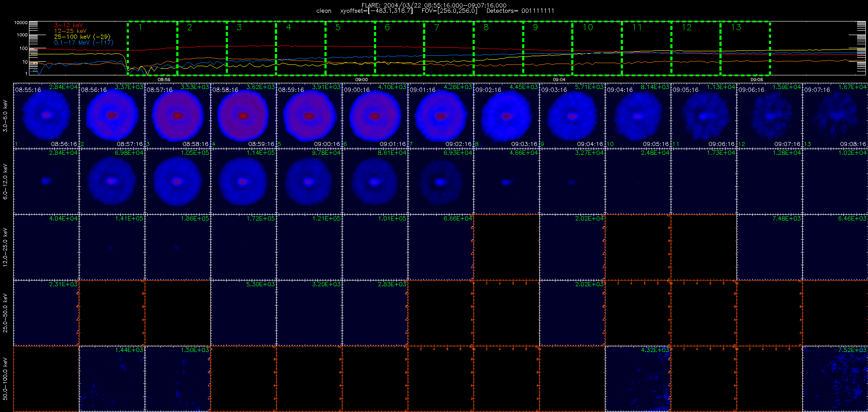
Task: Click the '08:56' time axis label
Action: pyautogui.click(x=164, y=80)
